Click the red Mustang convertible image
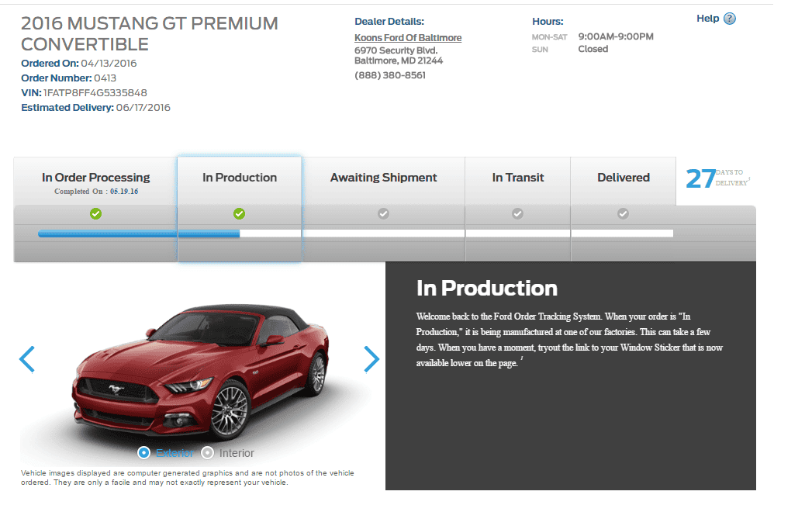812x512 pixels. tap(201, 371)
